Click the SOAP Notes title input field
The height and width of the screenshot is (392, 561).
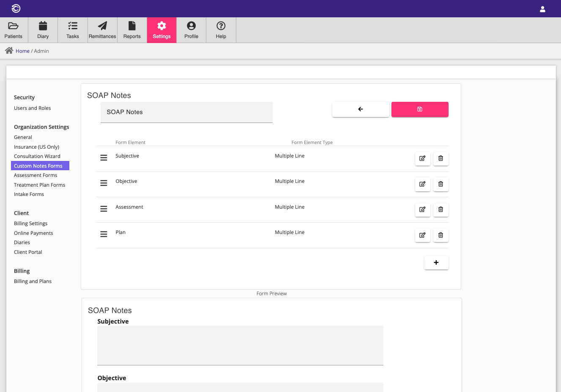(186, 112)
